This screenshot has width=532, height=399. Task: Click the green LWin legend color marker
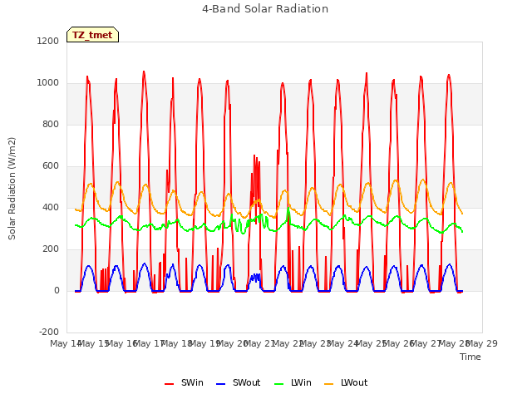pyautogui.click(x=278, y=384)
